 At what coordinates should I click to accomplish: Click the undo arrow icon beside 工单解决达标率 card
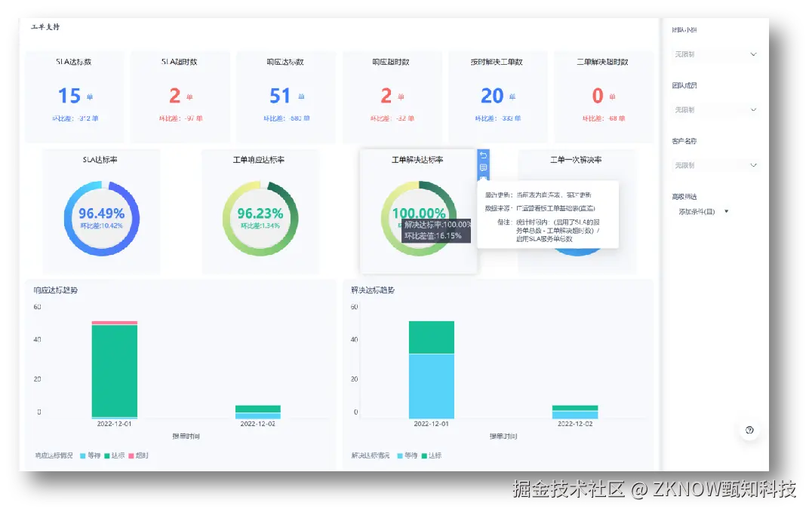(483, 156)
